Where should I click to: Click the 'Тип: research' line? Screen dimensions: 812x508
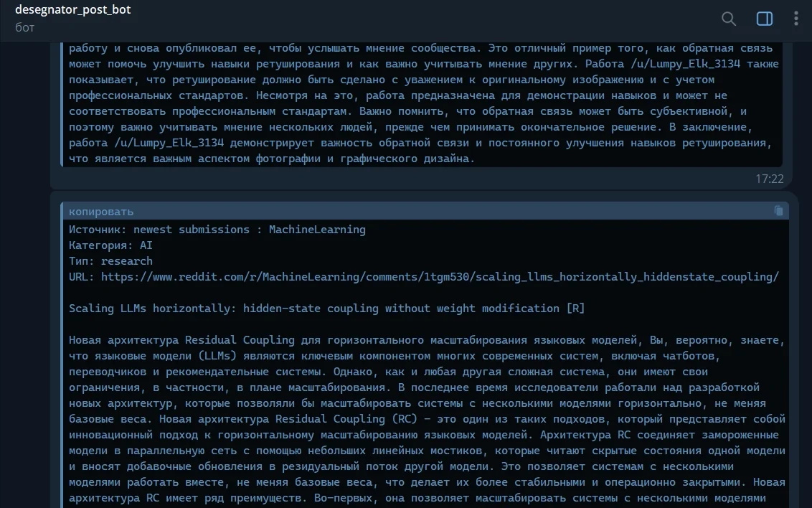coord(110,261)
